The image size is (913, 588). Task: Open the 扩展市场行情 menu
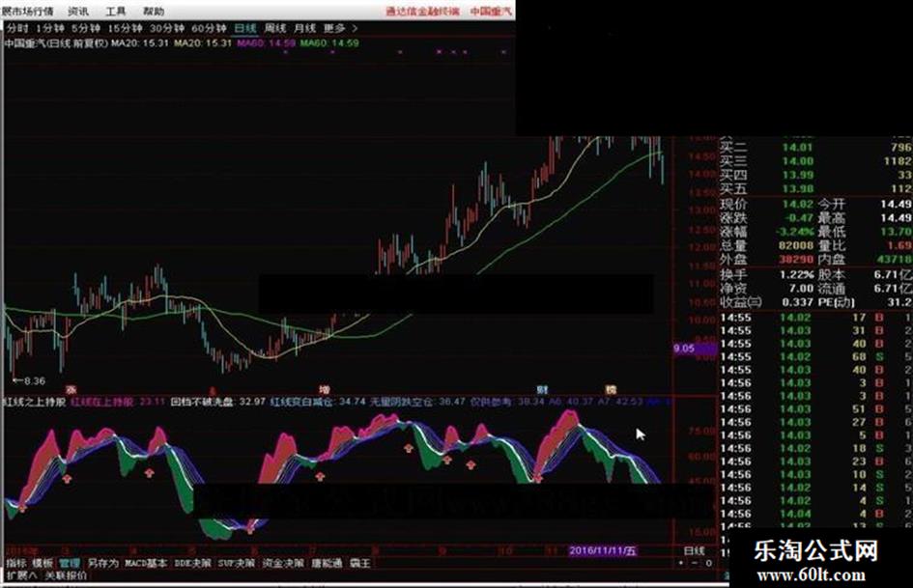click(x=27, y=11)
